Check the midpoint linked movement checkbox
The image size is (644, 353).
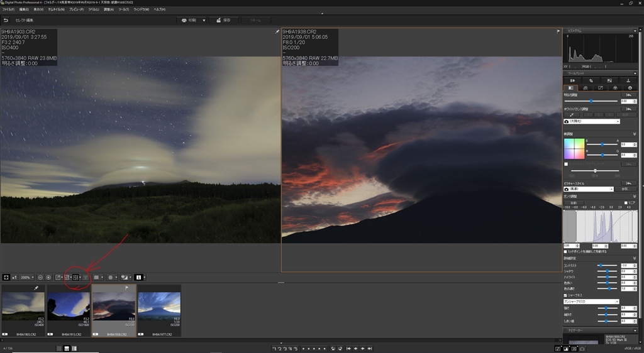point(565,251)
